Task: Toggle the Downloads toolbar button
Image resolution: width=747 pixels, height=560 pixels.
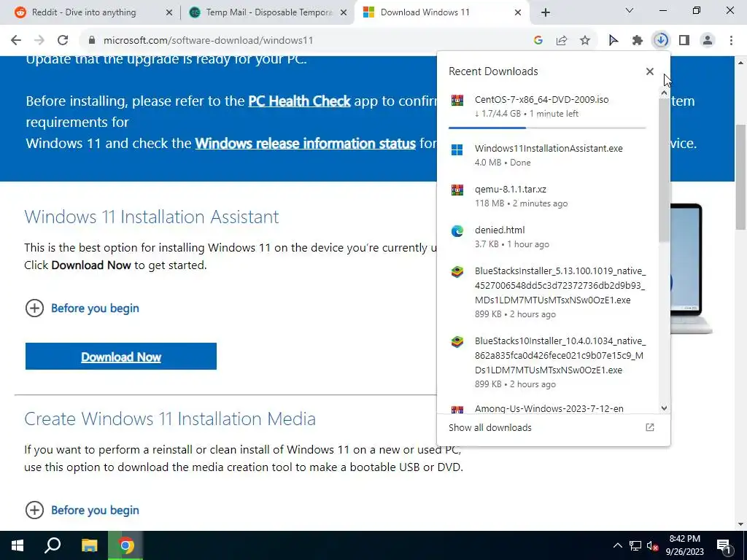Action: [x=661, y=41]
